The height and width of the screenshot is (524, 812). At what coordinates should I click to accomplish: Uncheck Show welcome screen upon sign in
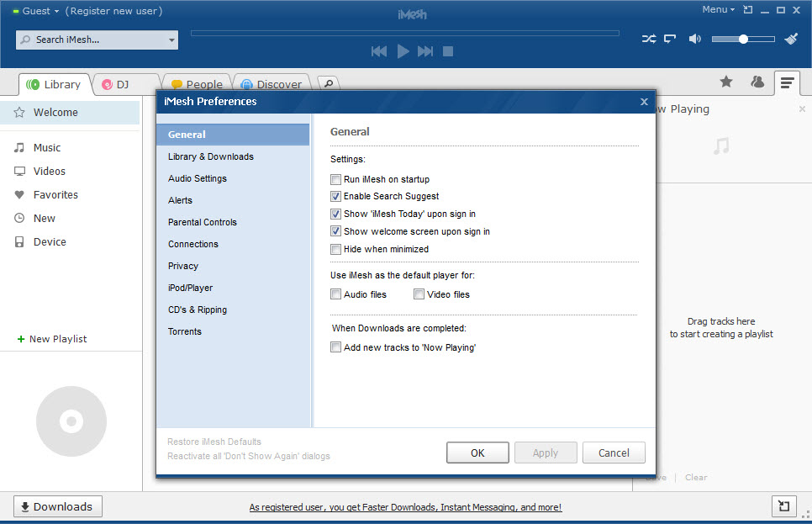tap(335, 231)
